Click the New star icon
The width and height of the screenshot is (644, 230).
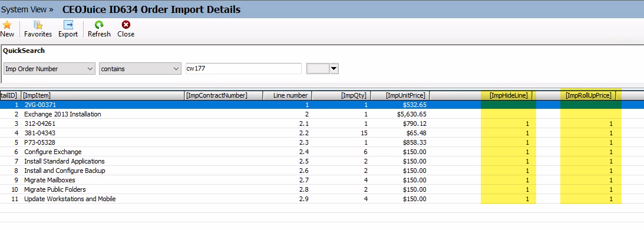click(x=7, y=25)
